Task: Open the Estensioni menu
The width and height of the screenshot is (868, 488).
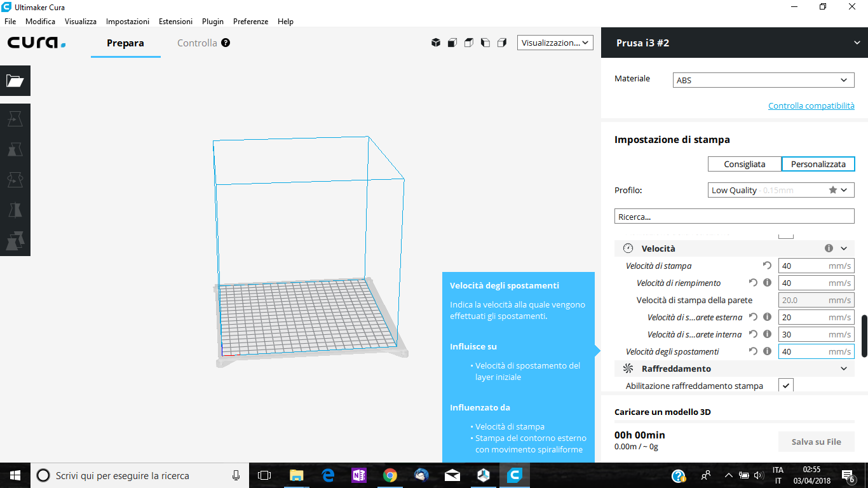Action: tap(175, 21)
